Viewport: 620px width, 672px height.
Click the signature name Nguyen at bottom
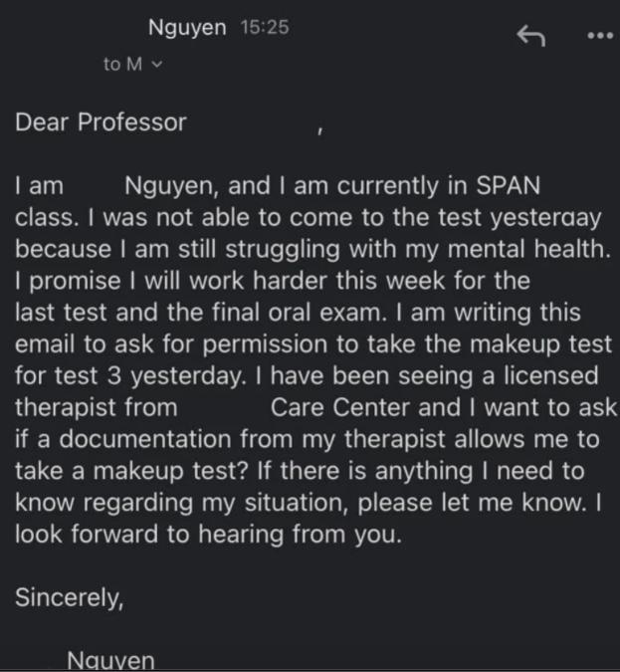coord(110,660)
